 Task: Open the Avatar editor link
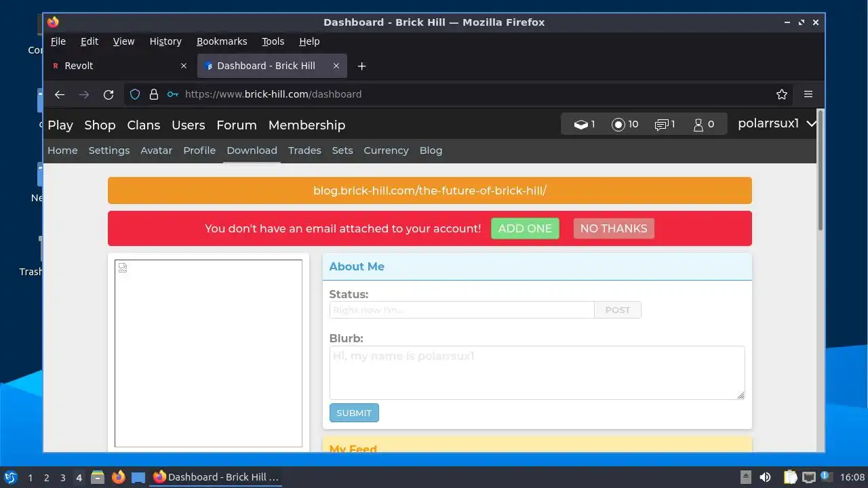pos(156,150)
